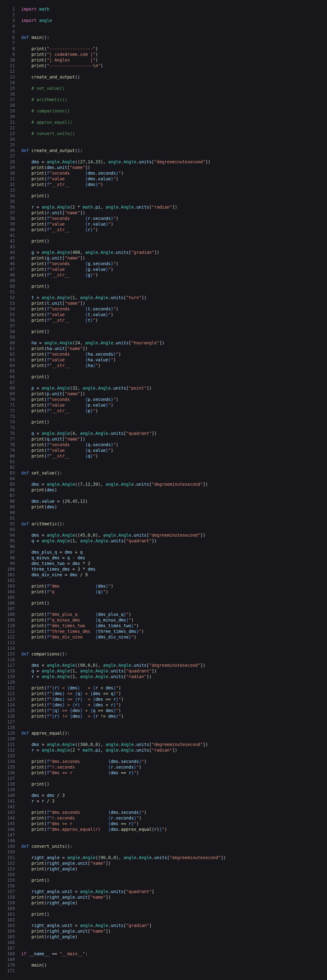This screenshot has width=327, height=980.
Task: Click the '{p}' __str__ print line
Action: 65,411
